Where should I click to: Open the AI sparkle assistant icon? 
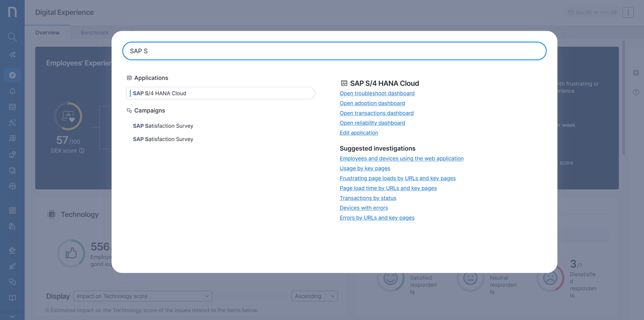pyautogui.click(x=12, y=55)
